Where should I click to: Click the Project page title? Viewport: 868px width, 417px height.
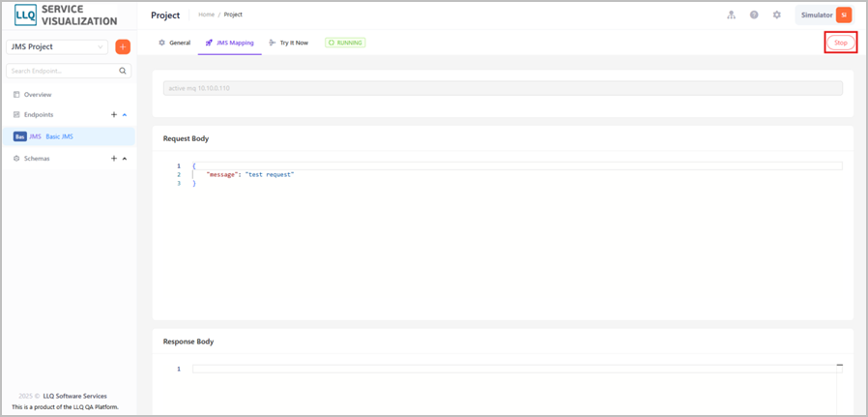(x=165, y=15)
